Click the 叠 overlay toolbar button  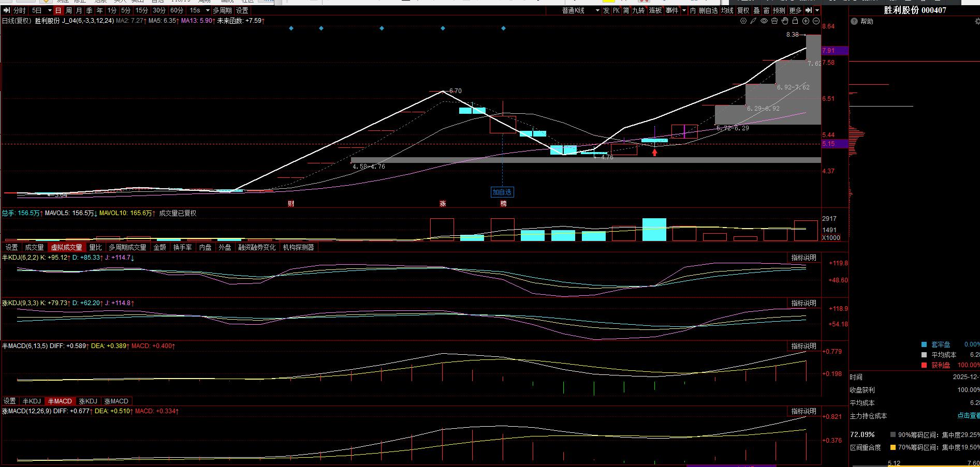point(756,10)
